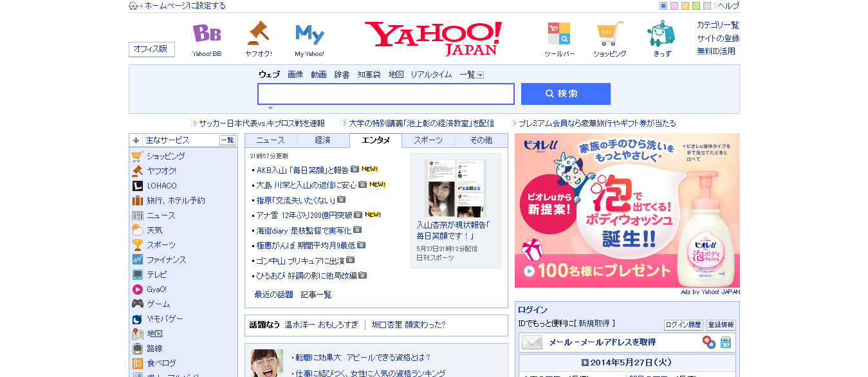Select the green theme color swatch
This screenshot has width=868, height=377.
[696, 6]
